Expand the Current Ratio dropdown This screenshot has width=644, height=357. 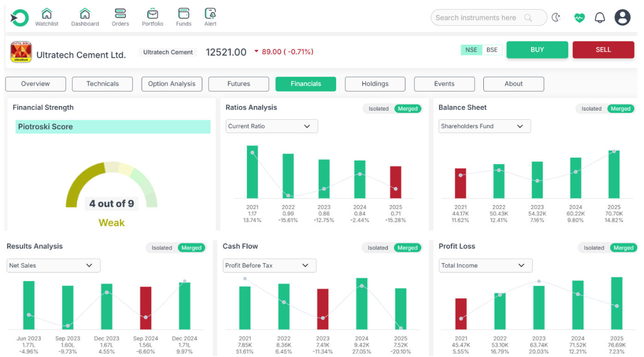(271, 126)
